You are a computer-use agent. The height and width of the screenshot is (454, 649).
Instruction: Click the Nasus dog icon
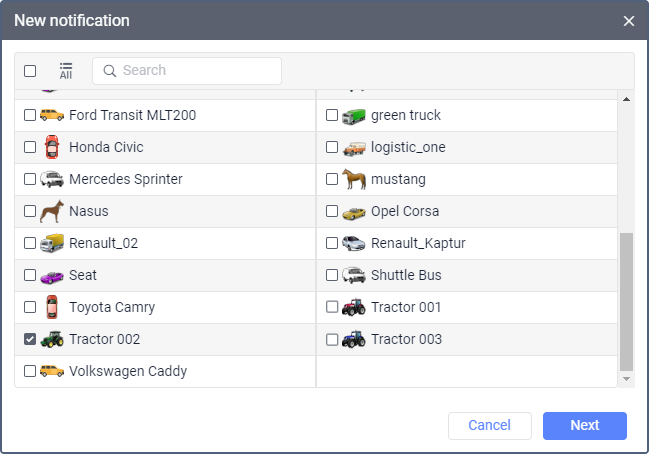[52, 211]
